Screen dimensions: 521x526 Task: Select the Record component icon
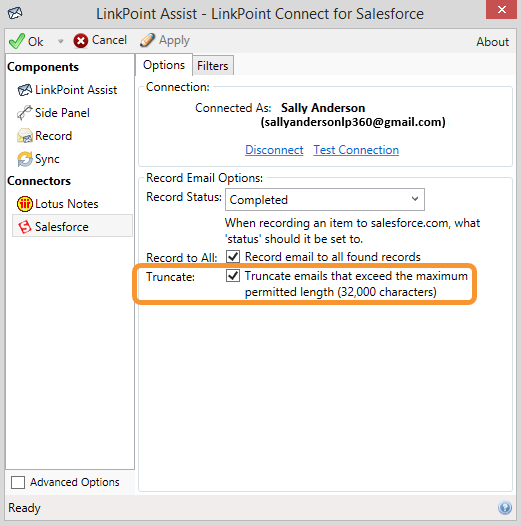click(24, 136)
